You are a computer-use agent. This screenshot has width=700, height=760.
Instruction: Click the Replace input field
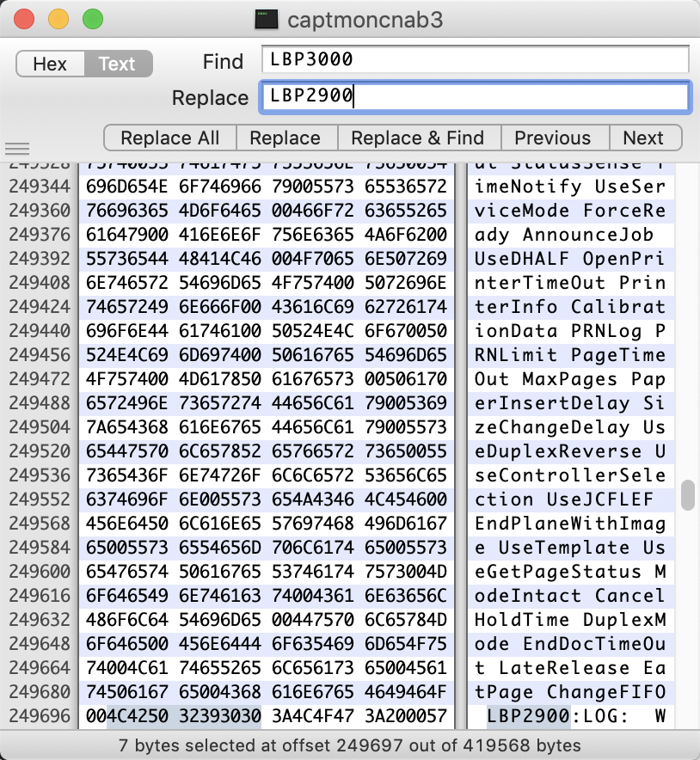coord(475,96)
